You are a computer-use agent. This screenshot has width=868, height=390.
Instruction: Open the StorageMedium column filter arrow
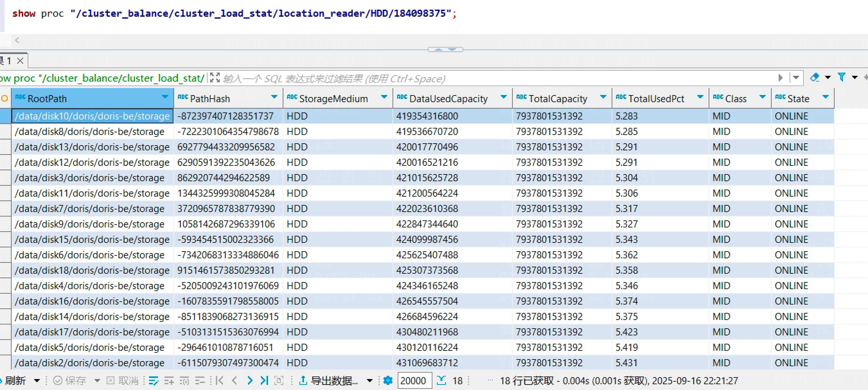384,97
